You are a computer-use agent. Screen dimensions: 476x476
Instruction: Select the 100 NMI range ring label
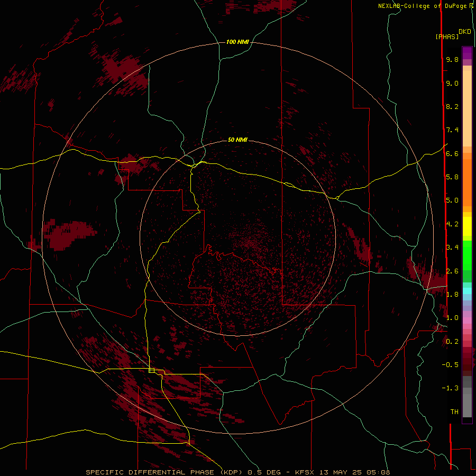click(x=237, y=42)
